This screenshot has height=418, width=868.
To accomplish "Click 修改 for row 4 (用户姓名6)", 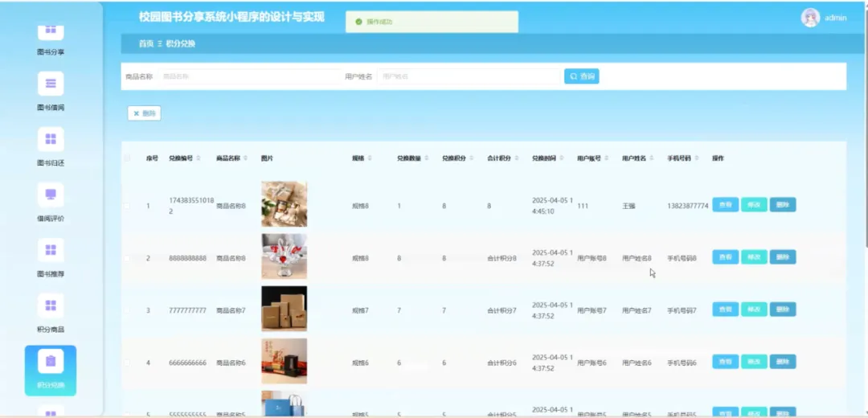I will click(x=754, y=362).
